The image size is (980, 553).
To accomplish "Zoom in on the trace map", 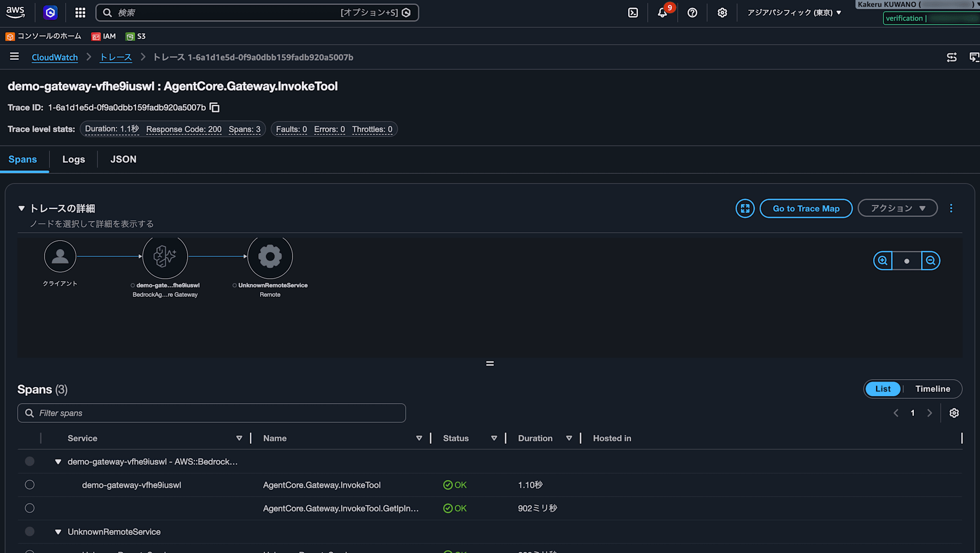I will coord(882,261).
